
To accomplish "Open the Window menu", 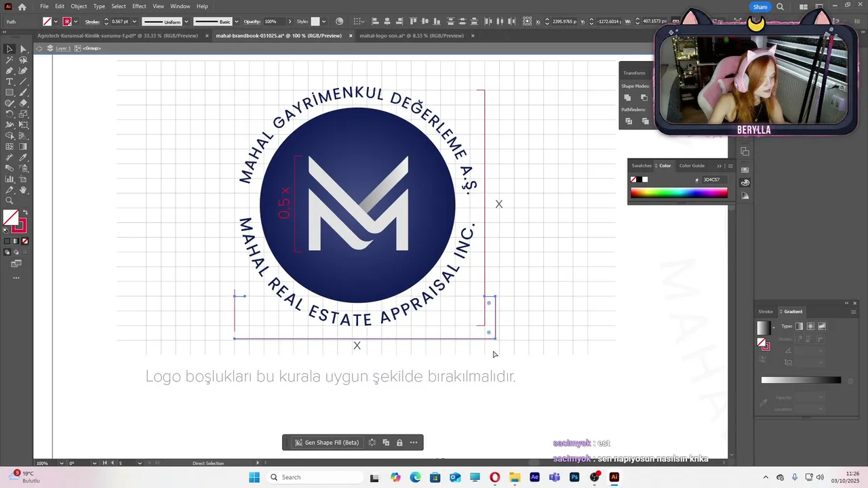I will pos(180,6).
